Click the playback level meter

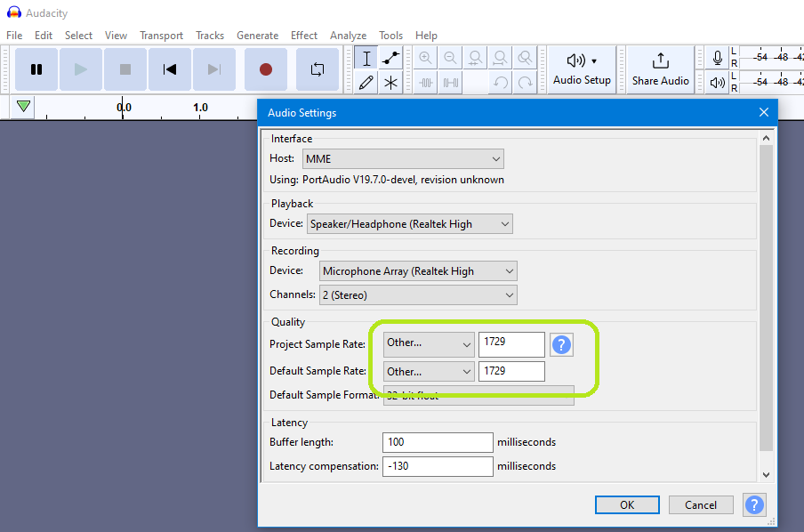pos(772,82)
